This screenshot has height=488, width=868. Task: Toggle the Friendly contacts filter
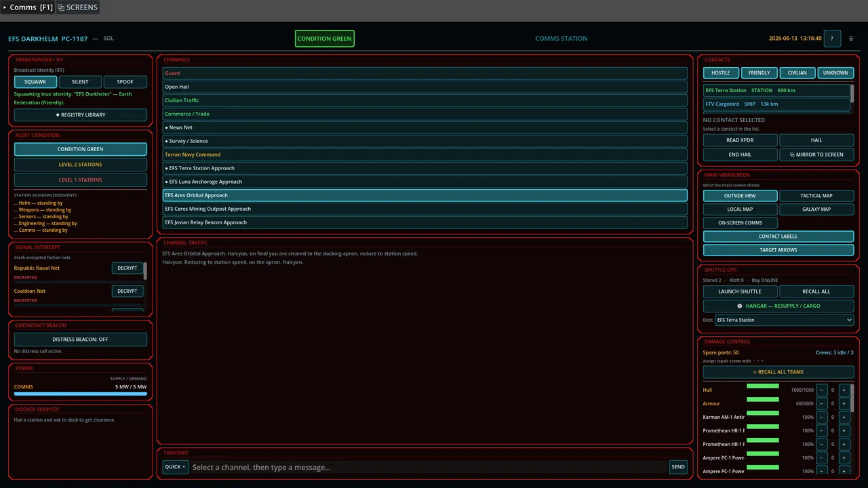point(759,73)
